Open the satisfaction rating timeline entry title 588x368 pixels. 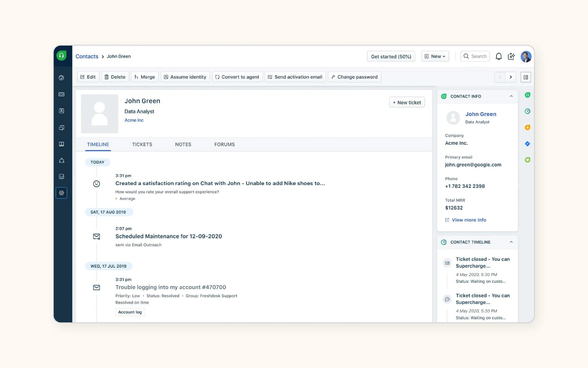pos(220,183)
